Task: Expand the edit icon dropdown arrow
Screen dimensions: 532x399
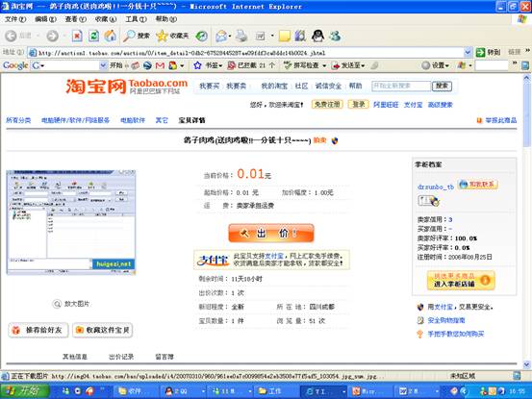Action: point(272,36)
